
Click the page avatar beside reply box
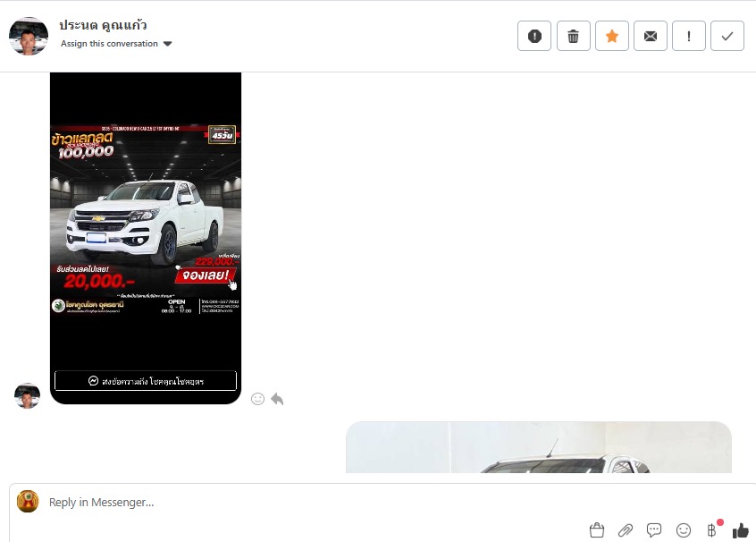point(28,502)
